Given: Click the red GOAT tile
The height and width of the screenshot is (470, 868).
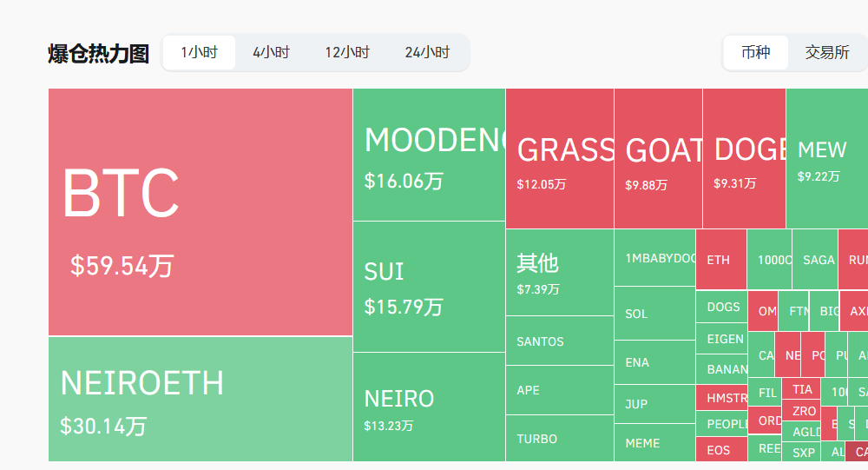Looking at the screenshot, I should [658, 158].
